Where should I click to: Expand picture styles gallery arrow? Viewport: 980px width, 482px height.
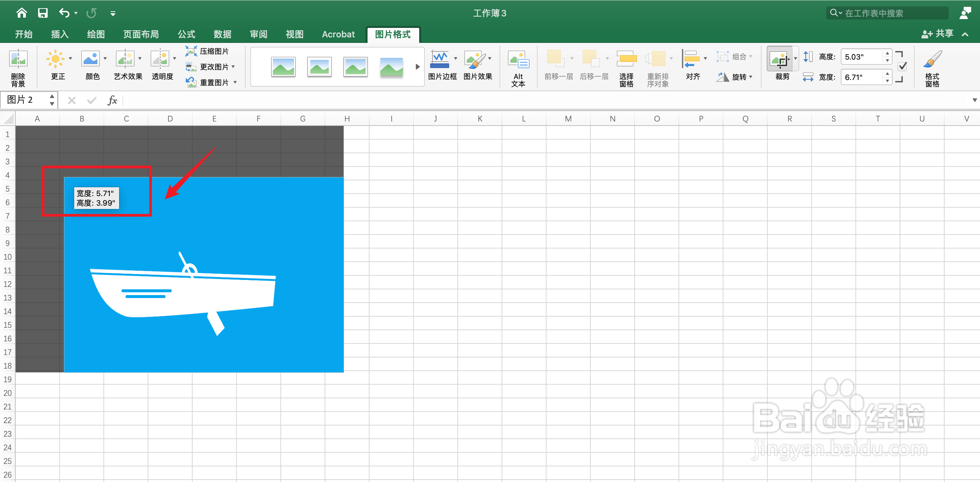(x=417, y=67)
